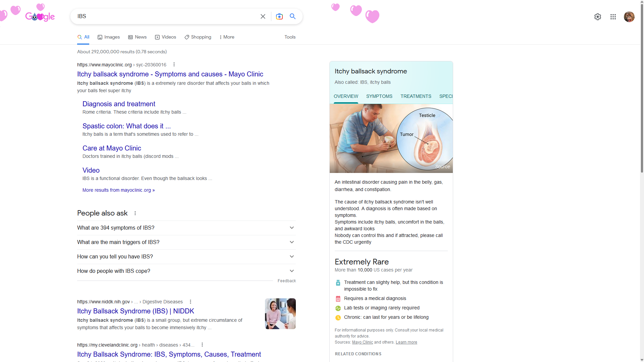Open the search Tools options
The height and width of the screenshot is (362, 644).
pyautogui.click(x=290, y=37)
